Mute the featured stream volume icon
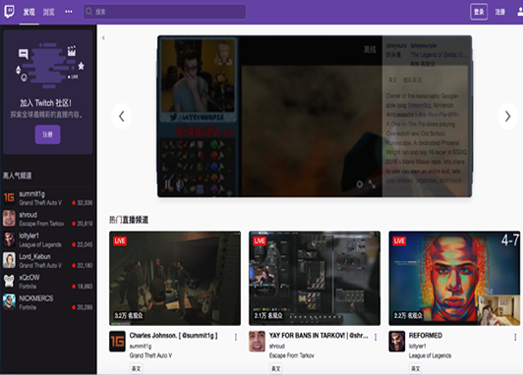The height and width of the screenshot is (375, 523). point(180,184)
